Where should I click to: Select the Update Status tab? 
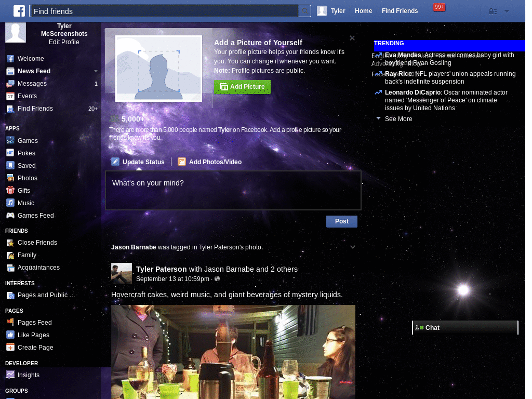(138, 162)
